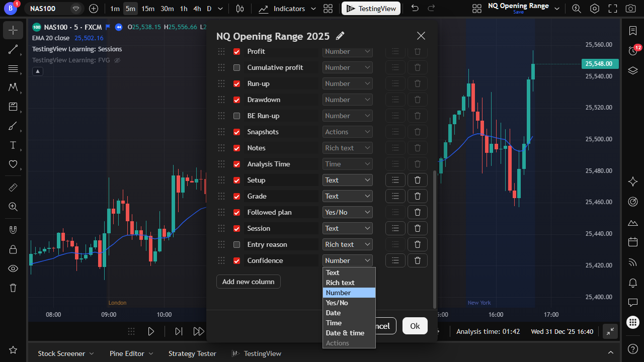Open the alerts clock icon
Image resolution: width=644 pixels, height=362 pixels.
[x=633, y=50]
